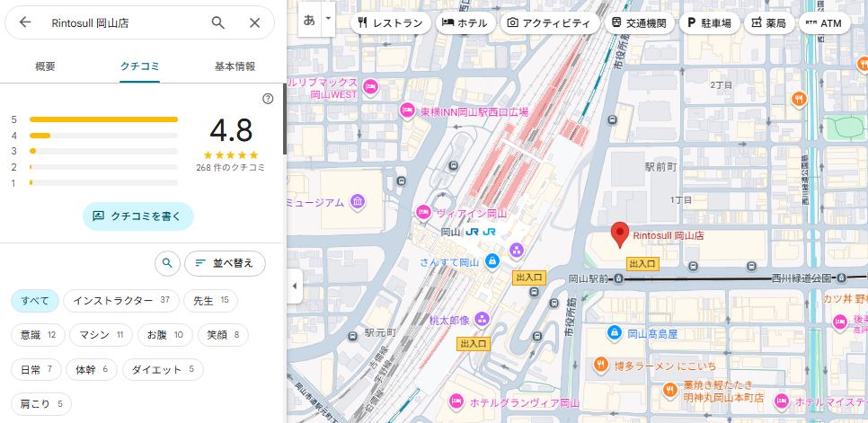Click the レストラン category button
Image resolution: width=868 pixels, height=423 pixels.
click(x=389, y=22)
